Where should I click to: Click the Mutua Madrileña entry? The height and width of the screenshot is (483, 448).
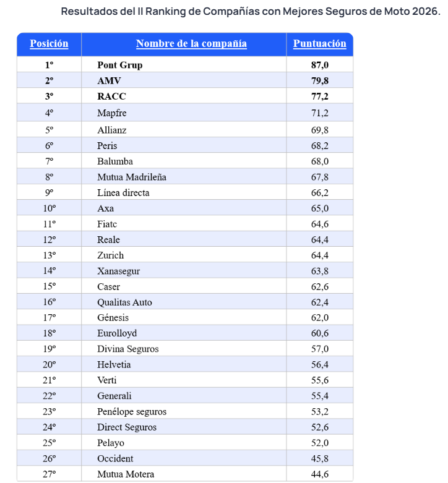[132, 177]
